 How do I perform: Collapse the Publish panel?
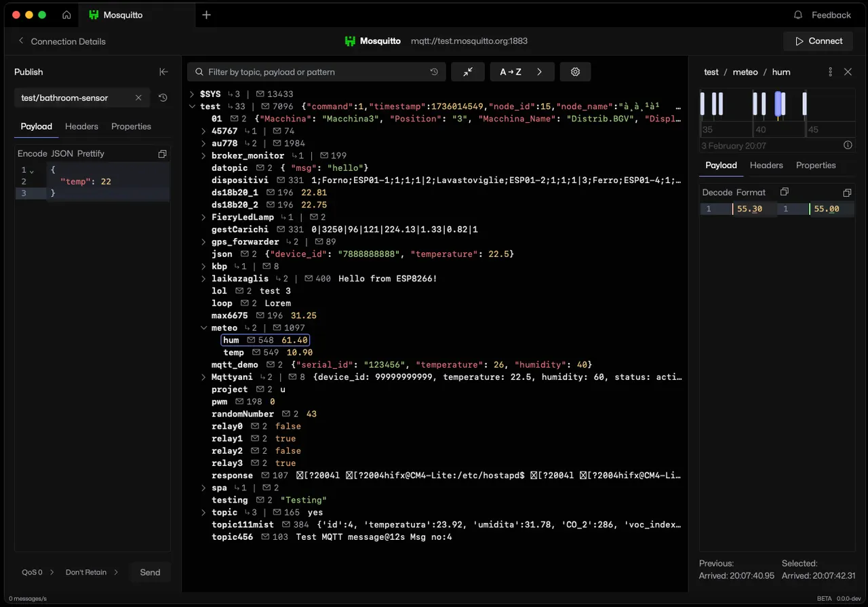click(163, 72)
